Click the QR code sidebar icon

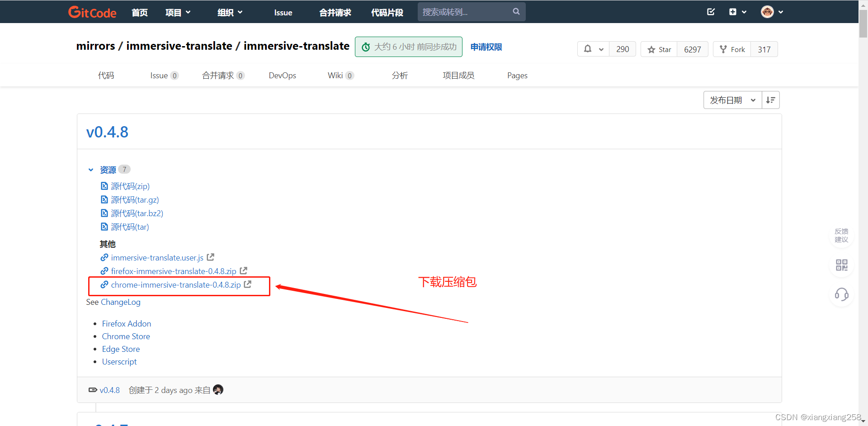pos(842,265)
